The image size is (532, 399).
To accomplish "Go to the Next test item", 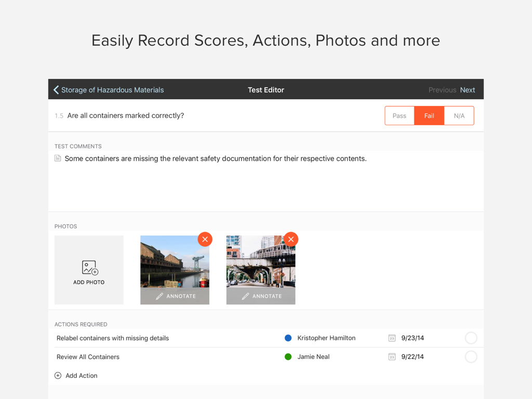I will pyautogui.click(x=467, y=89).
